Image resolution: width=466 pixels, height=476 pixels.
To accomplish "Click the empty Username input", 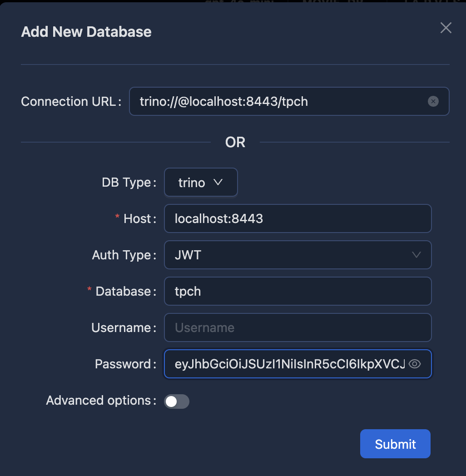I will tap(297, 327).
